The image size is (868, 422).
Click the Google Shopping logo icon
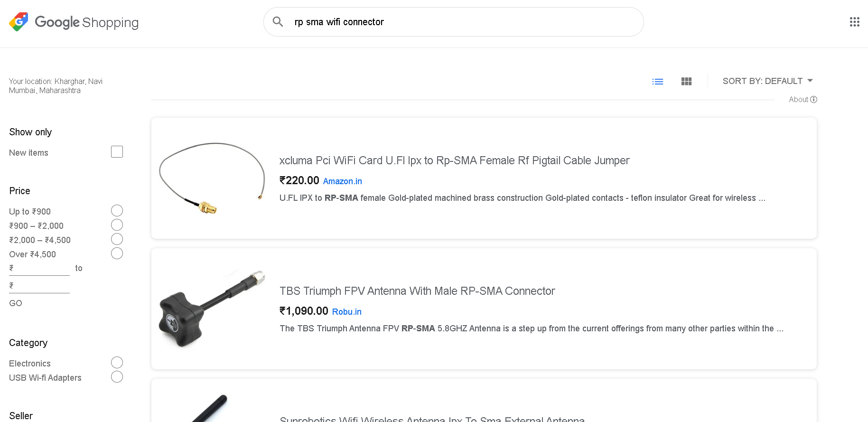19,22
